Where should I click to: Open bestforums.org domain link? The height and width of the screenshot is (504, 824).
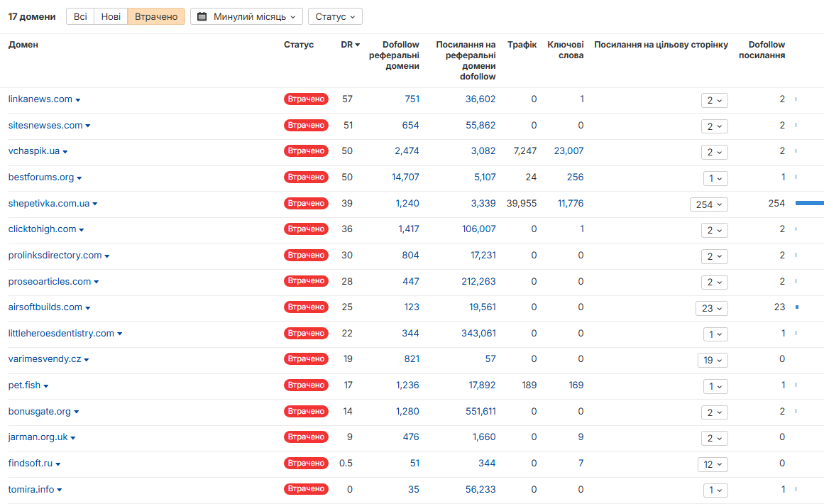(x=41, y=177)
